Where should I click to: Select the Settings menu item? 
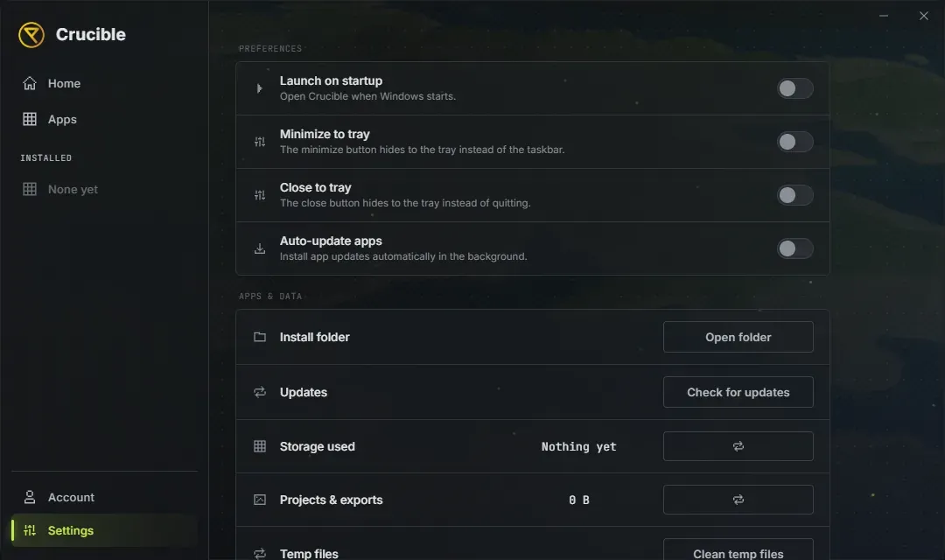pyautogui.click(x=104, y=530)
